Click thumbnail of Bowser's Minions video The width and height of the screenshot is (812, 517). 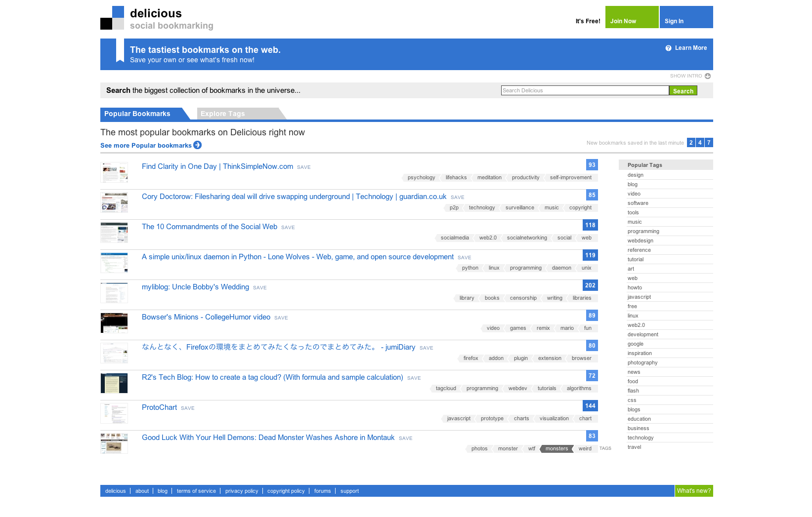click(x=114, y=323)
